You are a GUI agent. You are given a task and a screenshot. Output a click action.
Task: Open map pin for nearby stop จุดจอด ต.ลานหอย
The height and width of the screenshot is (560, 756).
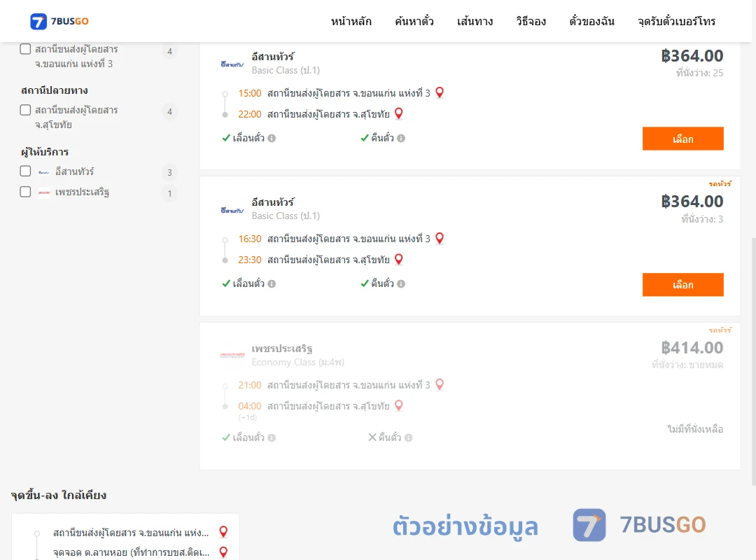[x=223, y=552]
